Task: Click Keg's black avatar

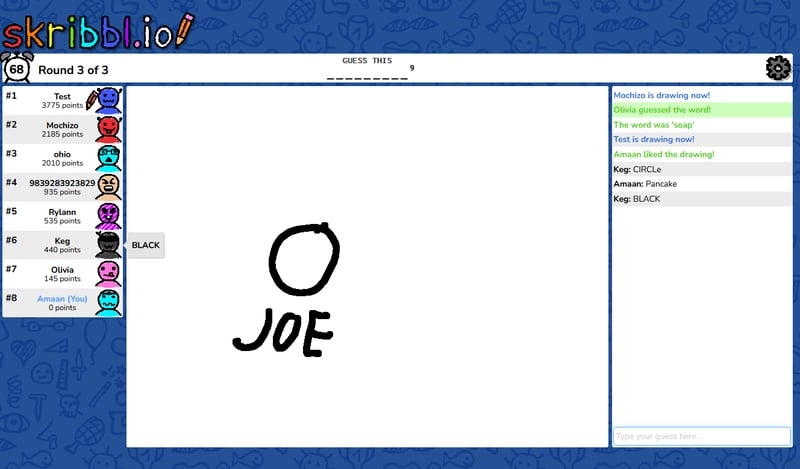Action: click(x=109, y=245)
